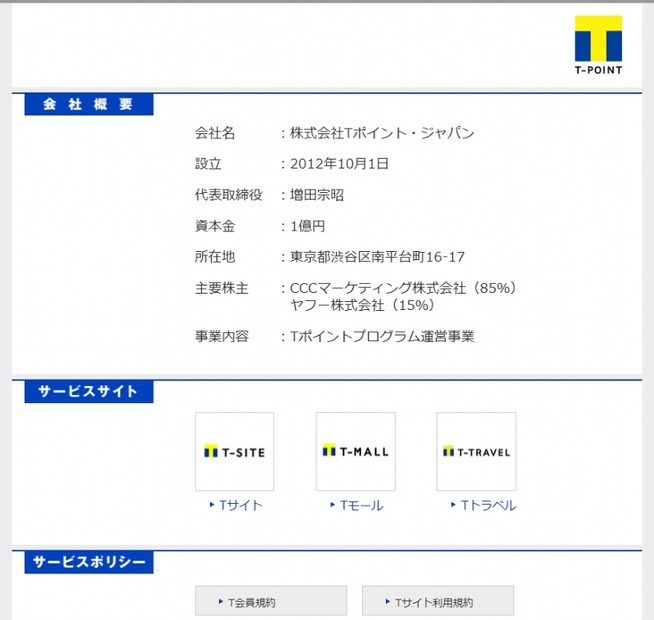This screenshot has height=620, width=654.
Task: Click the 事業内容 label
Action: [221, 336]
